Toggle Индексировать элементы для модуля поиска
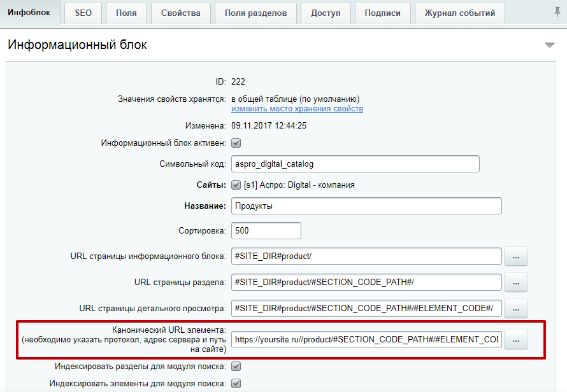567x392 pixels. point(236,384)
